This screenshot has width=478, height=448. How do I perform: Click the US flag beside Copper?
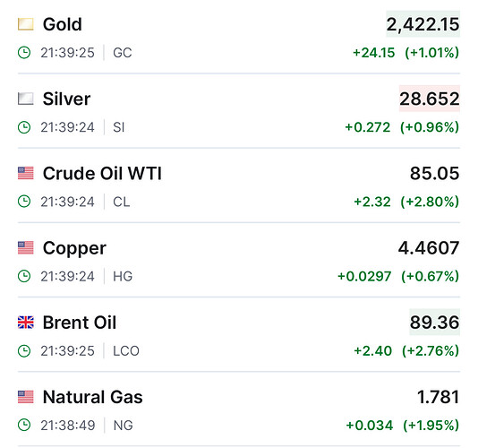26,248
